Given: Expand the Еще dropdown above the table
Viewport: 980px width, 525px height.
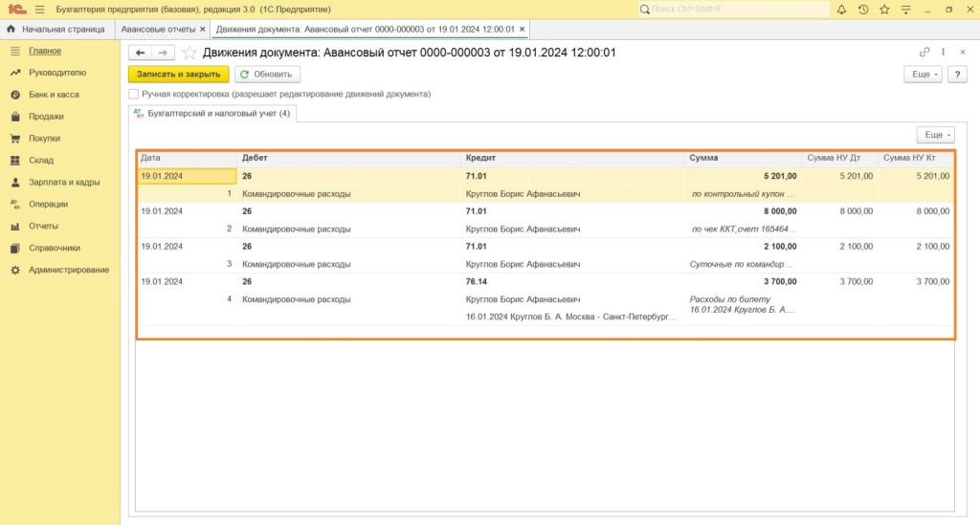Looking at the screenshot, I should (x=934, y=136).
